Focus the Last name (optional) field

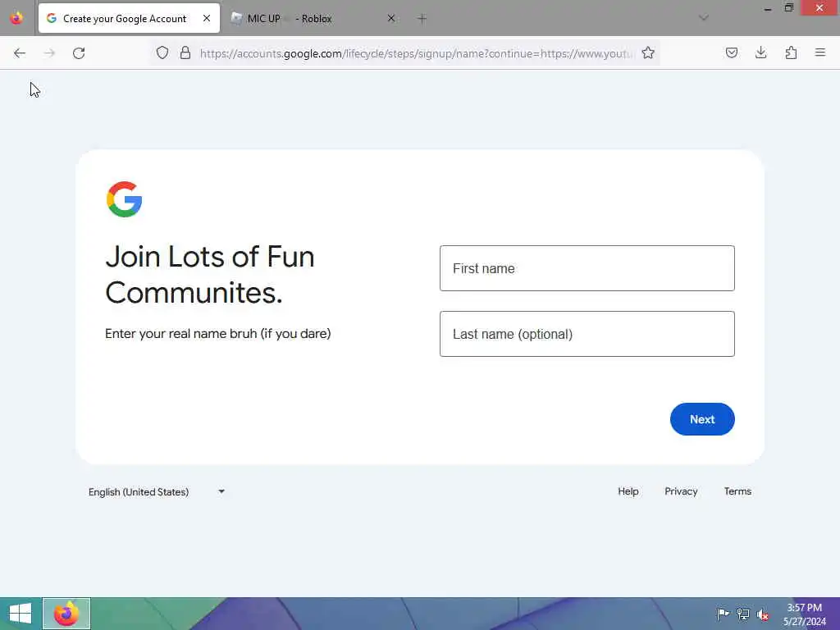pyautogui.click(x=587, y=334)
